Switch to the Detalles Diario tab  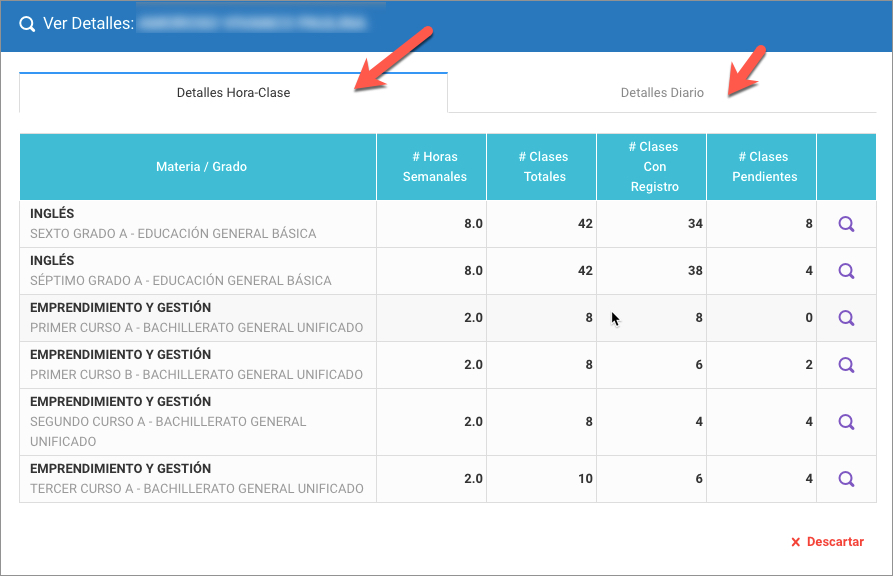662,93
